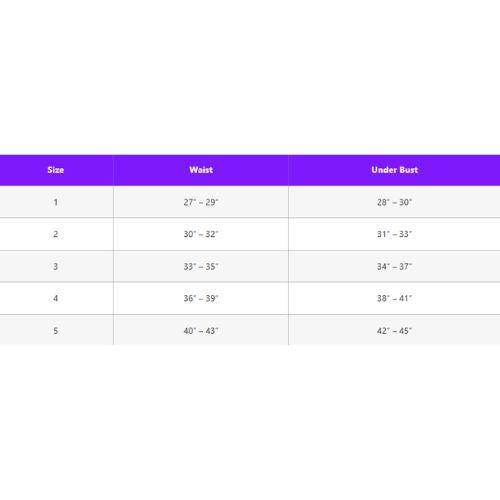Click waist value 40" – 43"
Viewport: 500px width, 500px height.
click(x=201, y=331)
